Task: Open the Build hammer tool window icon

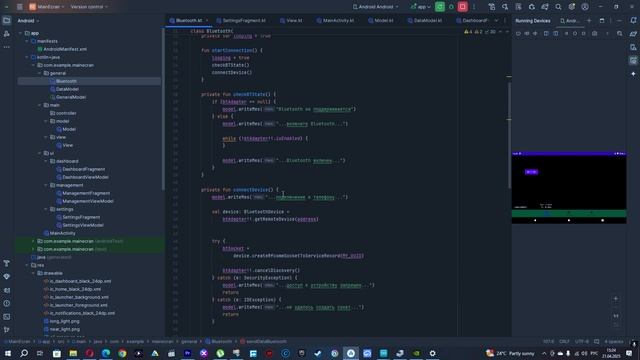Action: point(7,263)
